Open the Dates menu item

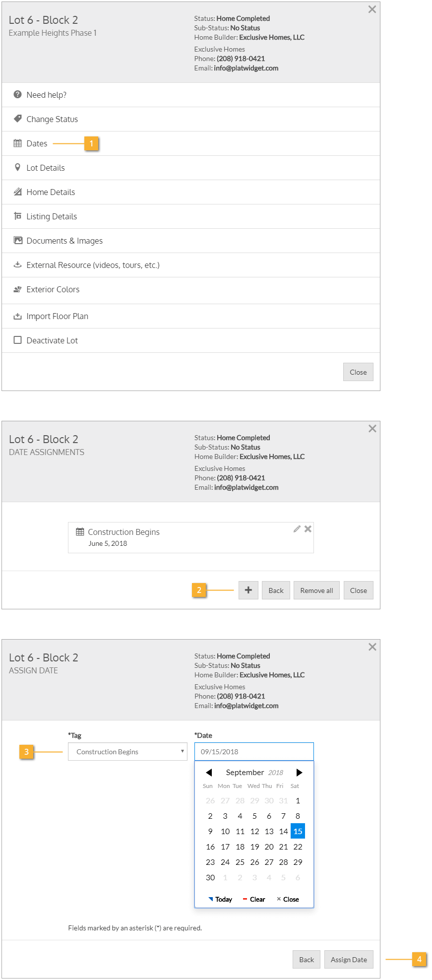click(37, 143)
